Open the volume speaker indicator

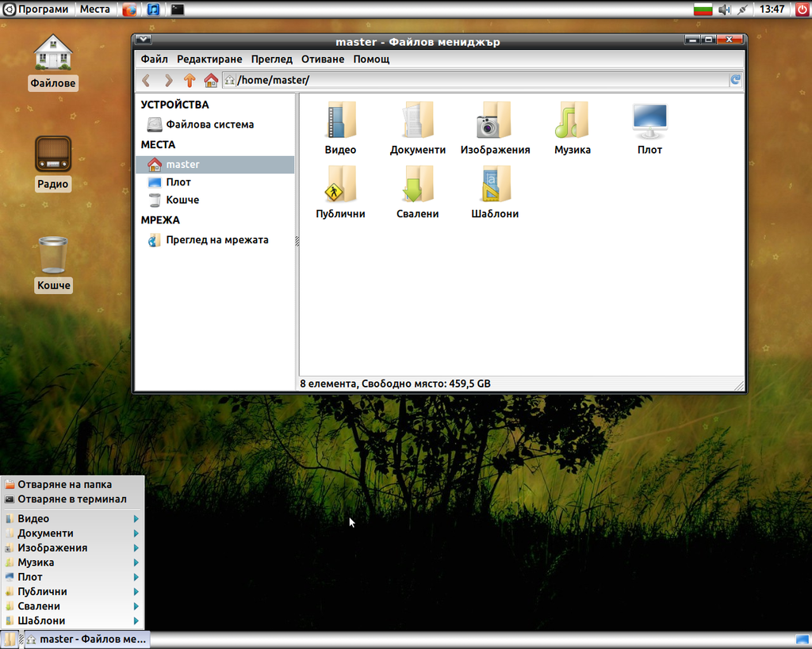pos(724,10)
